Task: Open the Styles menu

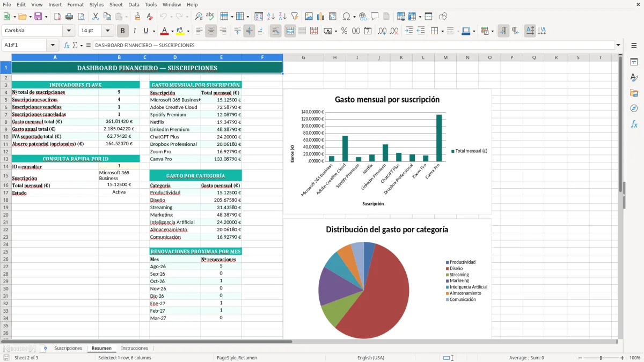Action: [x=97, y=4]
